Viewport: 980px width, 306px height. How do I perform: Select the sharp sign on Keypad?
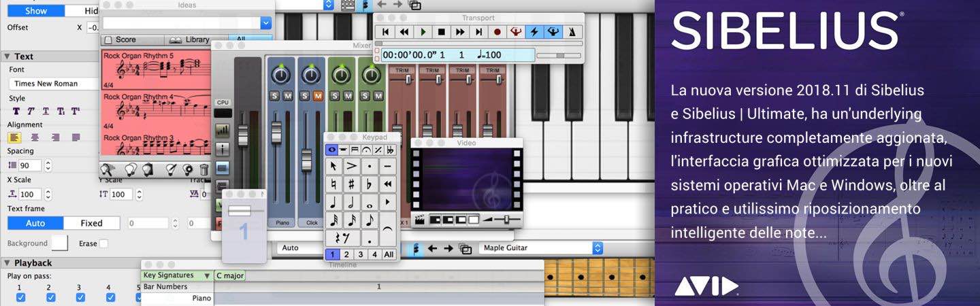tap(352, 184)
